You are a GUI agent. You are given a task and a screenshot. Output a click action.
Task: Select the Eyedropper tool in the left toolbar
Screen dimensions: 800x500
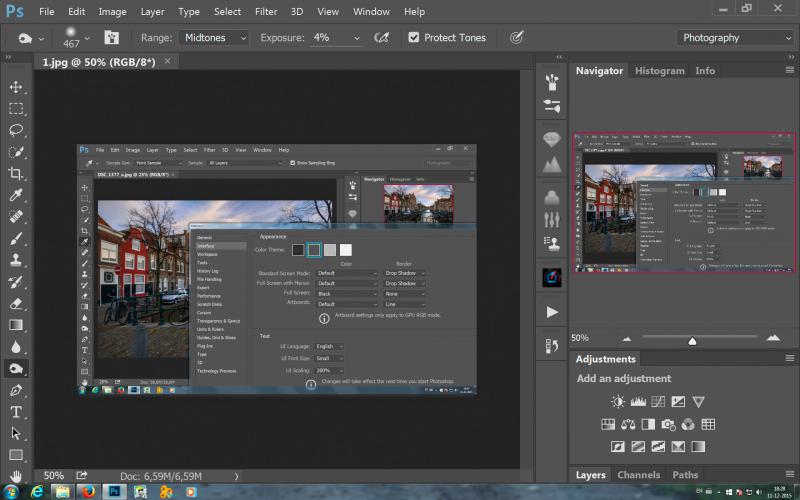(16, 195)
